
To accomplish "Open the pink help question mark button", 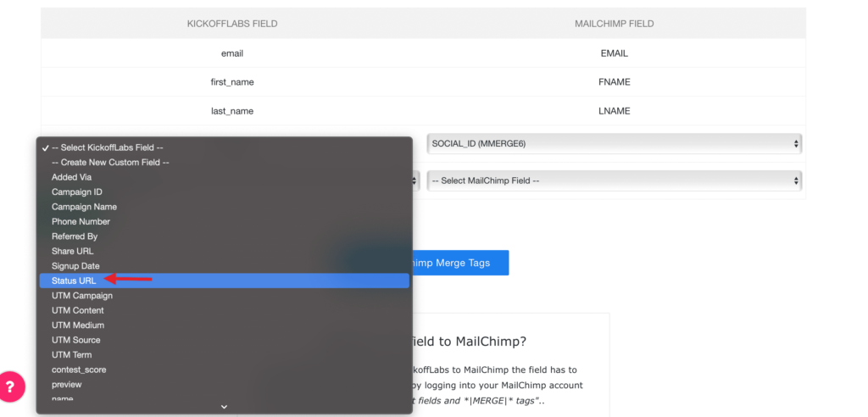I will point(10,386).
